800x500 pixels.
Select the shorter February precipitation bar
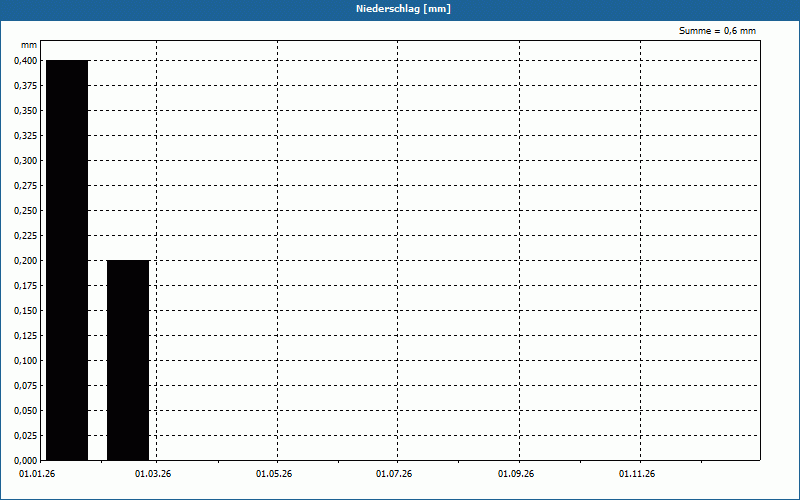pos(128,360)
